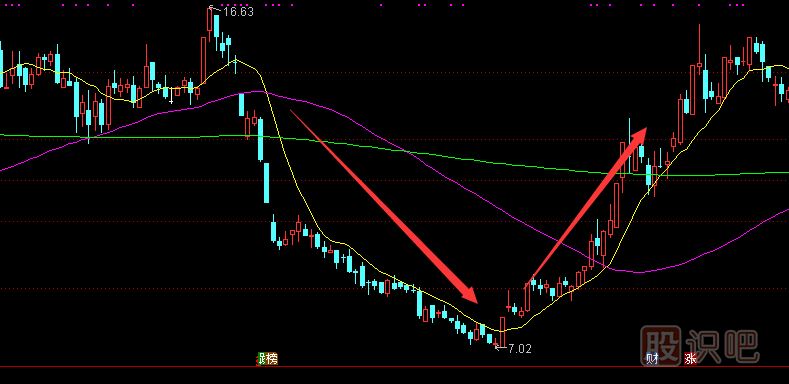789x384 pixels.
Task: Click the 股识吧 watermark logo
Action: coord(699,345)
